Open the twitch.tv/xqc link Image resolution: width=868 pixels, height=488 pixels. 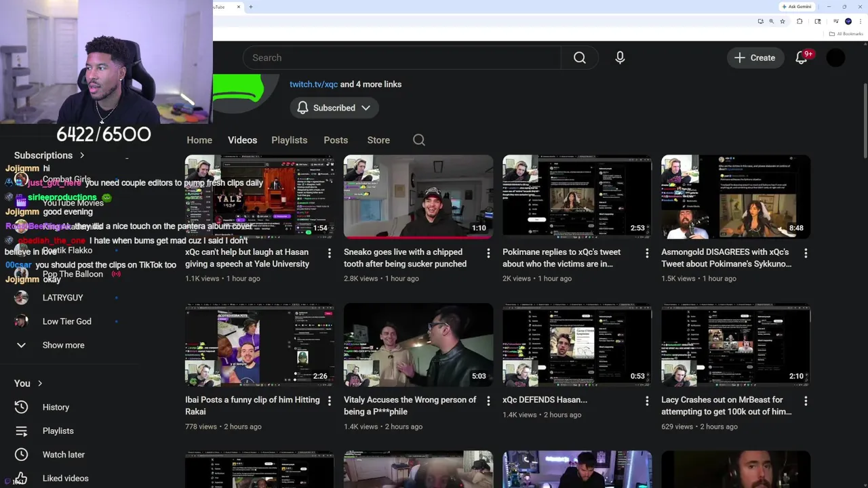[x=313, y=84]
